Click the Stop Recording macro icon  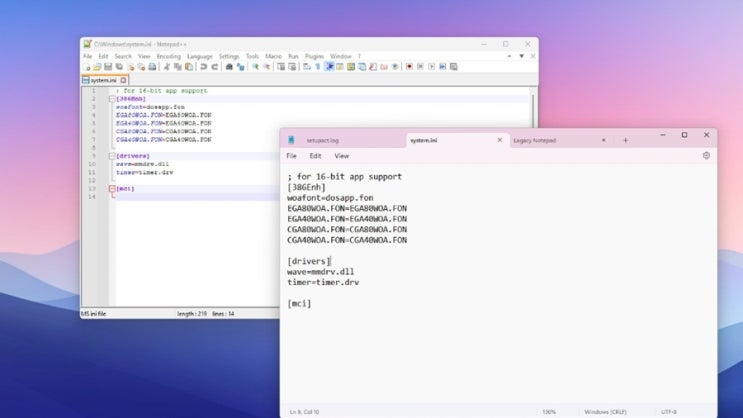pos(420,67)
